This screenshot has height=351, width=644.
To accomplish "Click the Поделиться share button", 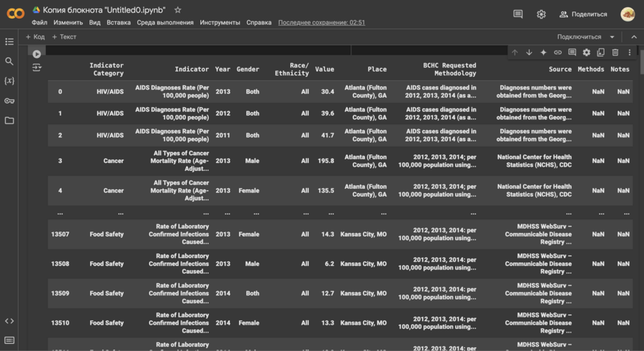I will pos(583,14).
